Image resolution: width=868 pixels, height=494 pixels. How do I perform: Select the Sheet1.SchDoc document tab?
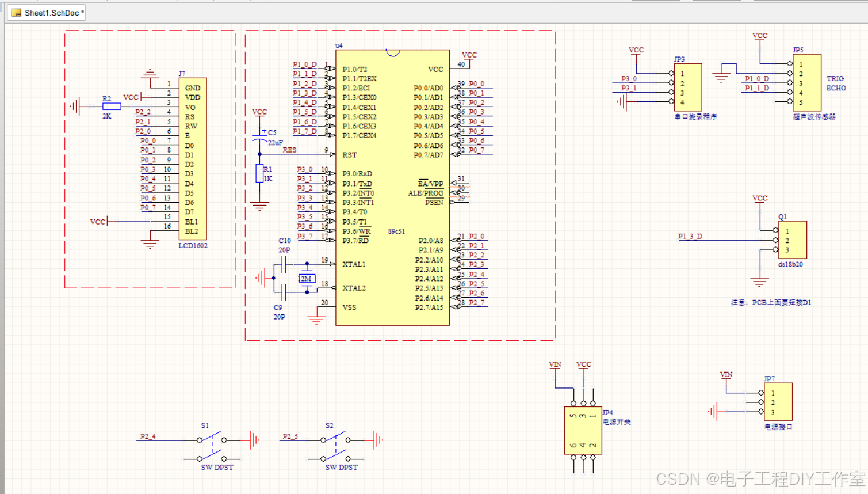[x=47, y=13]
